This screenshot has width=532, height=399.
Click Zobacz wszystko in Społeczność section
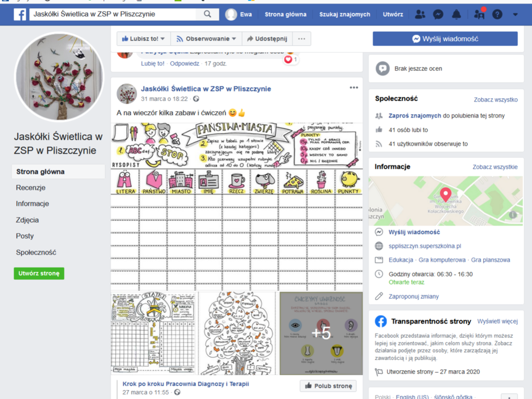point(496,100)
